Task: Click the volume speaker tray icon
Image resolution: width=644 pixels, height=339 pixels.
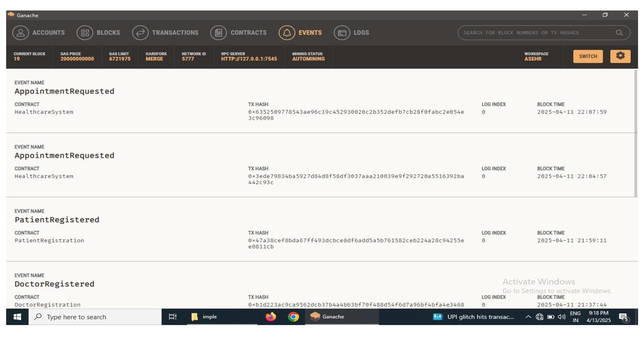Action: coord(562,317)
